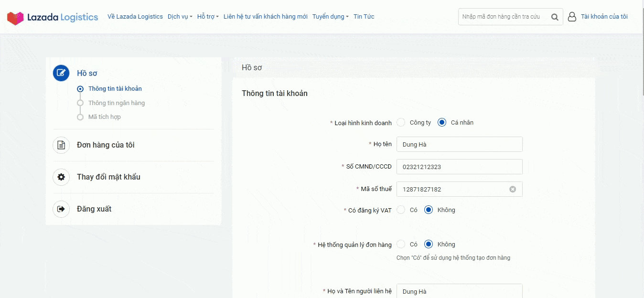Select Có for Có đăng ký VAT
This screenshot has width=644, height=298.
[x=401, y=210]
